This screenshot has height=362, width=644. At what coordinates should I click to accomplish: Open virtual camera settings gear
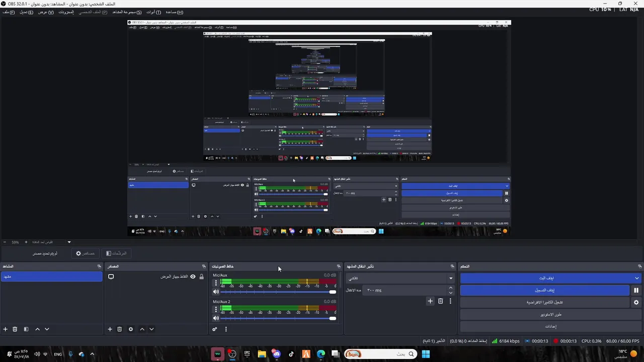[x=636, y=302]
